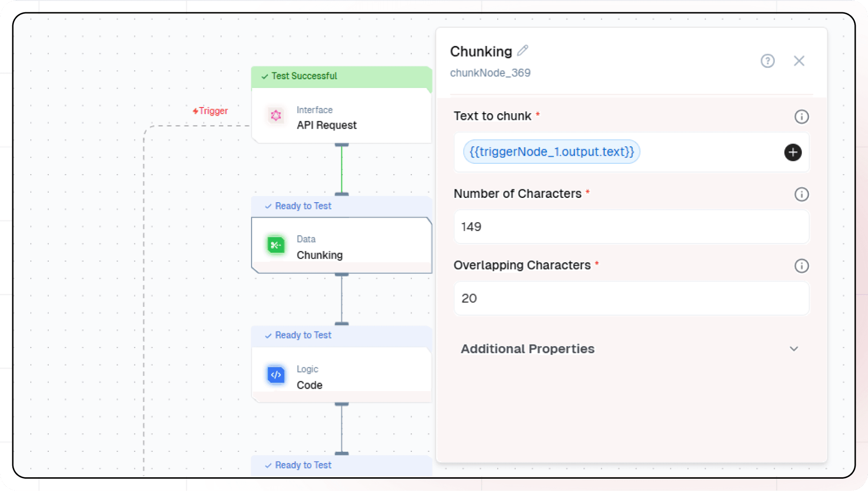
Task: Click the blue Logic Code node icon
Action: pyautogui.click(x=276, y=375)
